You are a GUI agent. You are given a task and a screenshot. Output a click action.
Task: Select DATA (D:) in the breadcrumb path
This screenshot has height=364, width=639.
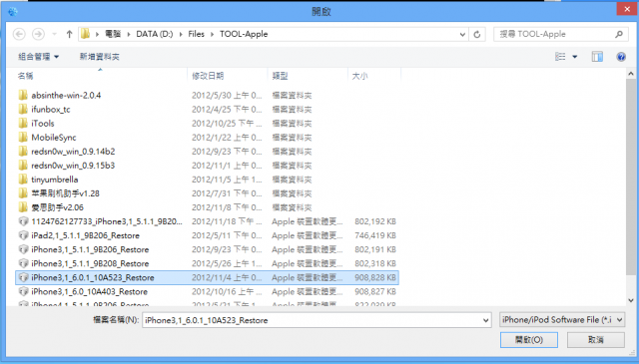[x=155, y=34]
